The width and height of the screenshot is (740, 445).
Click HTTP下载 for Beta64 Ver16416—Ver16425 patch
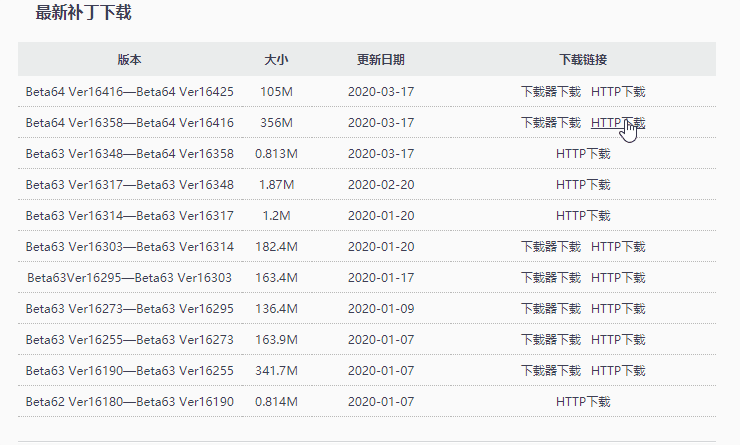617,92
